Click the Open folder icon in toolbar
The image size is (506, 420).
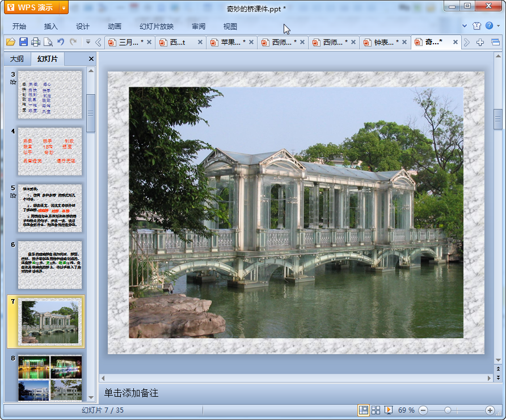pyautogui.click(x=10, y=42)
